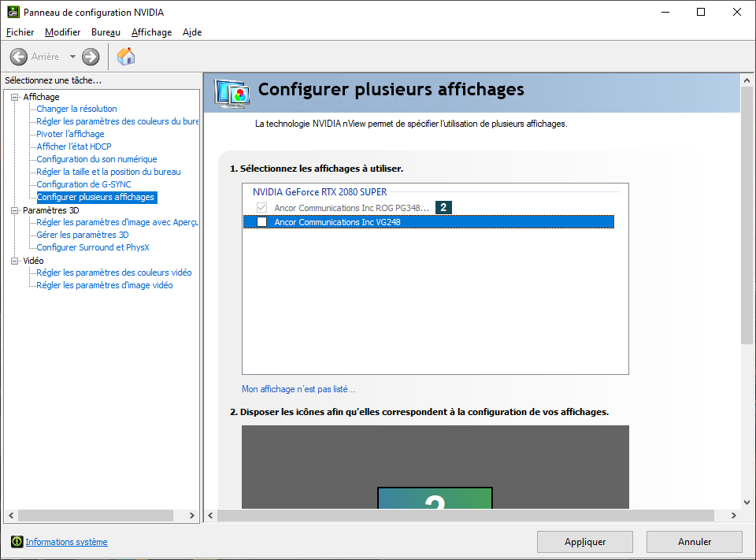Collapse the Paramètres 3D tree section
Viewport: 756px width, 560px height.
tap(15, 211)
